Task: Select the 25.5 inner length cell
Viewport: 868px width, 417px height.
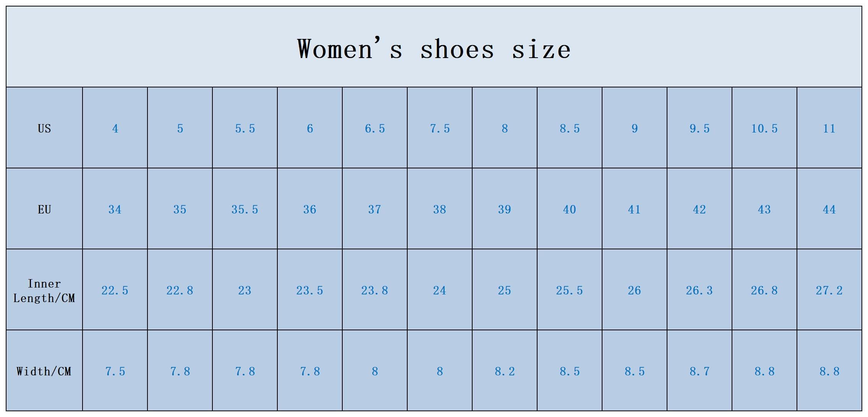Action: [x=569, y=291]
